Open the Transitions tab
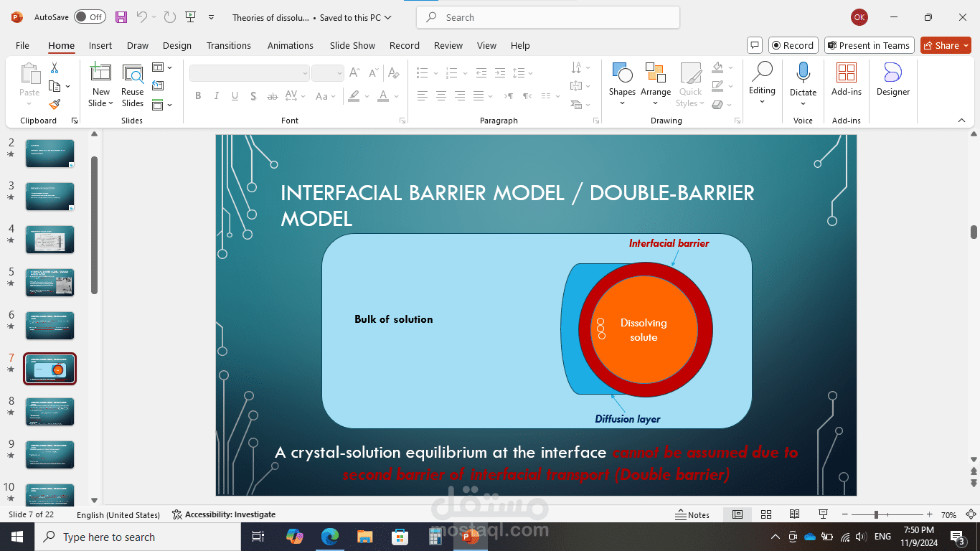The image size is (980, 551). pos(228,45)
